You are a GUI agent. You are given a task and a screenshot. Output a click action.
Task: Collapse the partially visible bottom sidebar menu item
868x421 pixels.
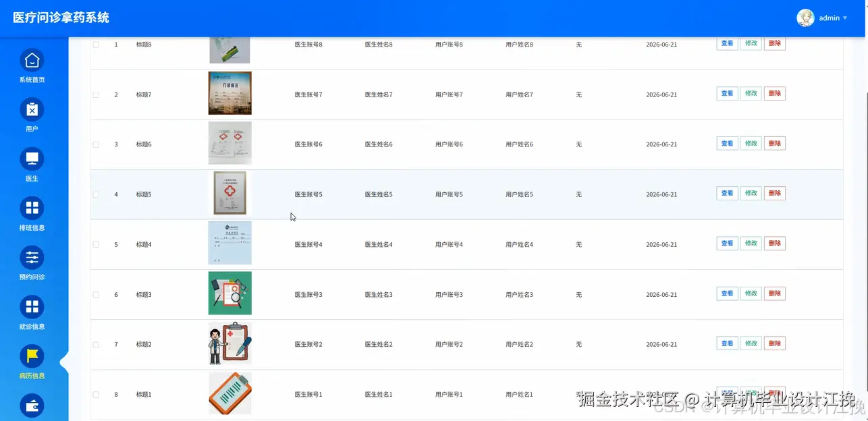point(32,405)
